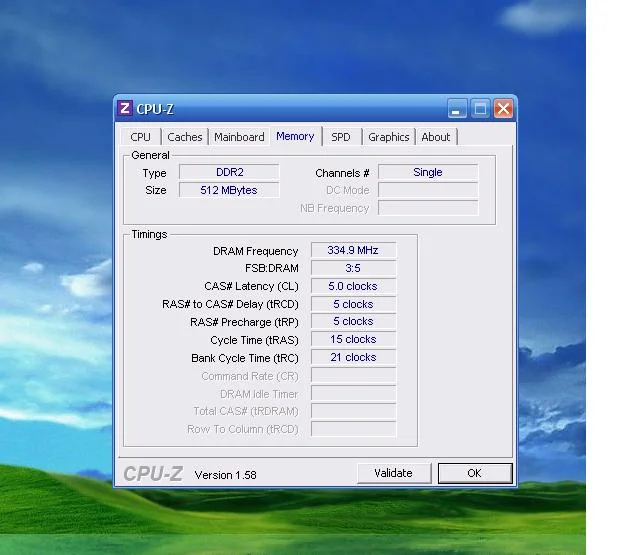Switch to the CPU tab

[140, 137]
